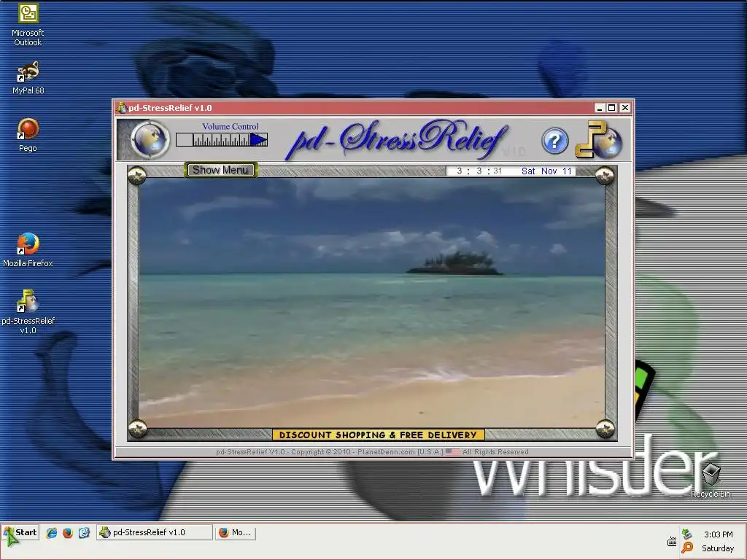This screenshot has height=560, width=747.
Task: Switch to pd-StressRelief v1.0 taskbar button
Action: (155, 532)
